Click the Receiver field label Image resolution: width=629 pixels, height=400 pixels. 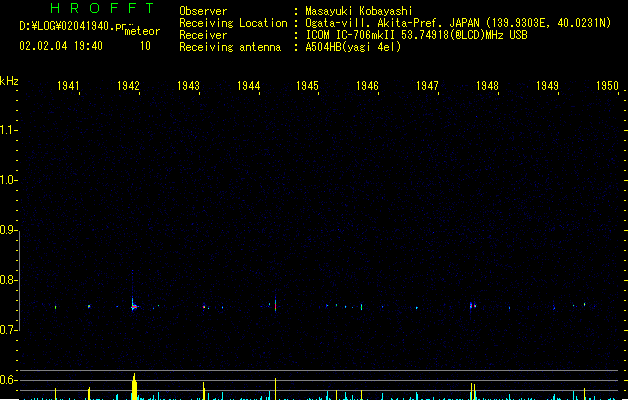click(203, 35)
